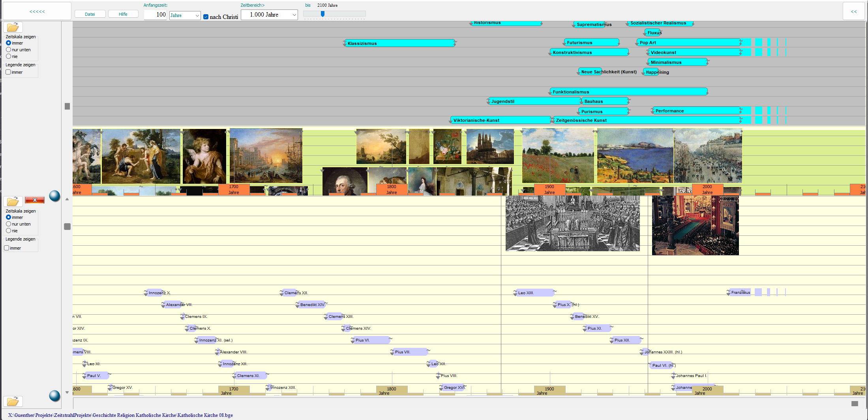Select lower Zeitskala 'nie' radio button

(x=8, y=231)
